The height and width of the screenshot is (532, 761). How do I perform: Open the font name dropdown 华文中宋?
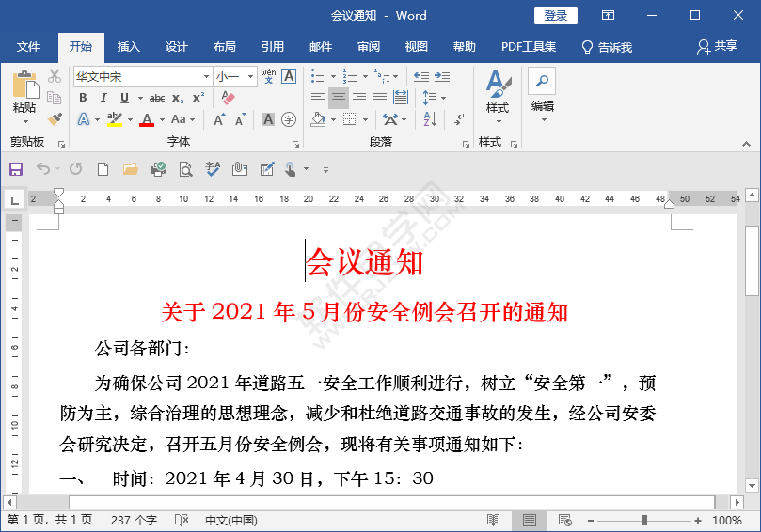click(206, 77)
